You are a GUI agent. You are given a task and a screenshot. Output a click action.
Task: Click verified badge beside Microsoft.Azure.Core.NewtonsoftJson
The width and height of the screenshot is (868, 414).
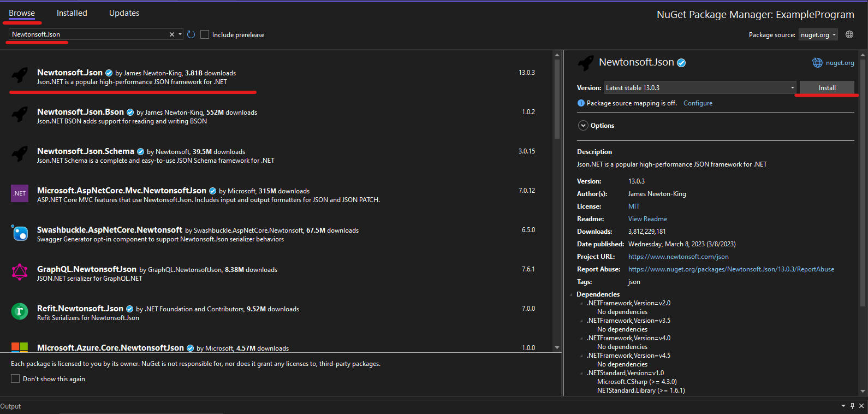(190, 348)
